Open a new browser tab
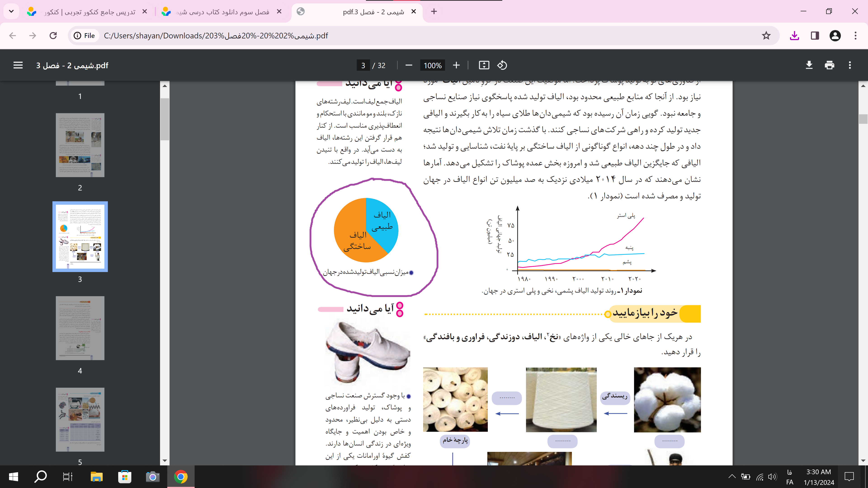The image size is (868, 488). (434, 12)
